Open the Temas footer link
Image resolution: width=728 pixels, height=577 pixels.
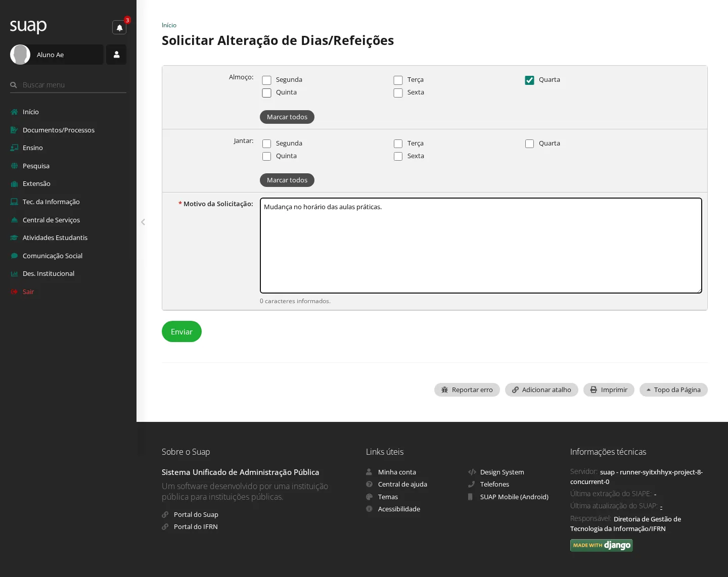388,497
